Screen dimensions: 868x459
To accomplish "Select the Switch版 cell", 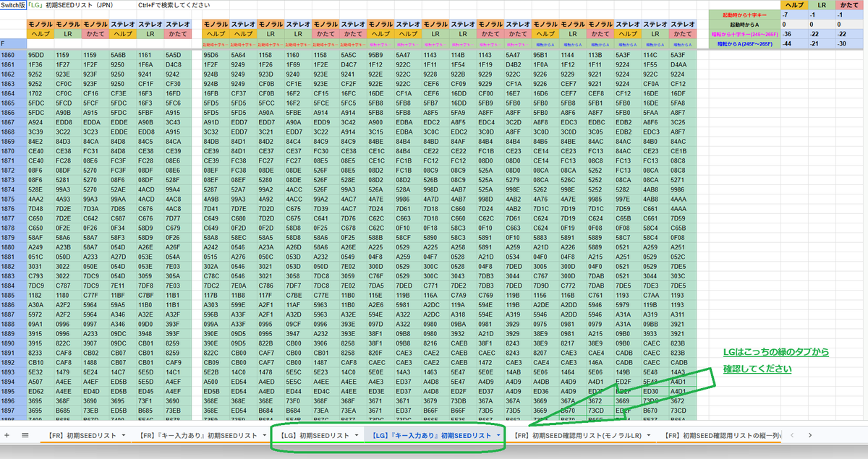I will (x=13, y=5).
